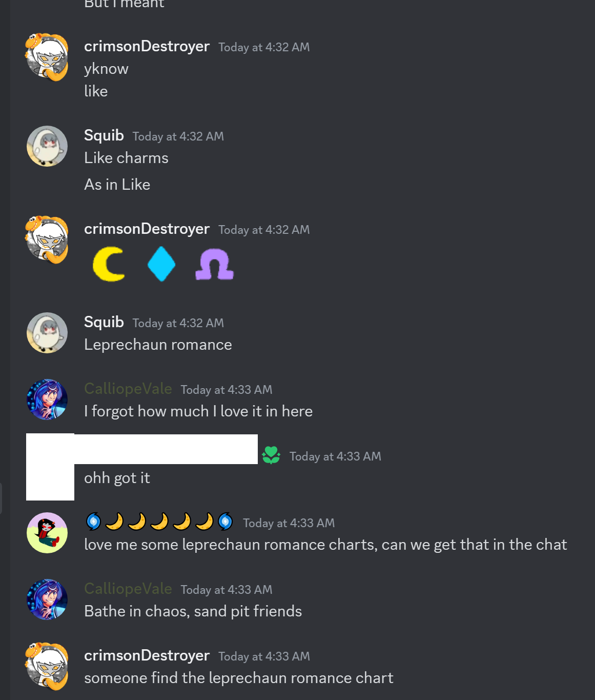The width and height of the screenshot is (595, 700).
Task: Open crimsonDestroyer's avatar beside the yknow message
Action: tap(47, 57)
